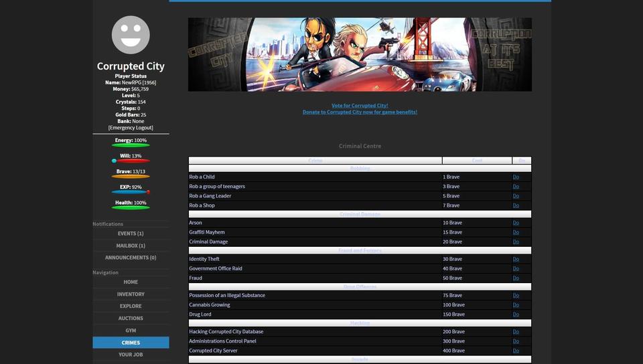Open Donate to Corrupted City link
The image size is (643, 364).
pyautogui.click(x=360, y=112)
